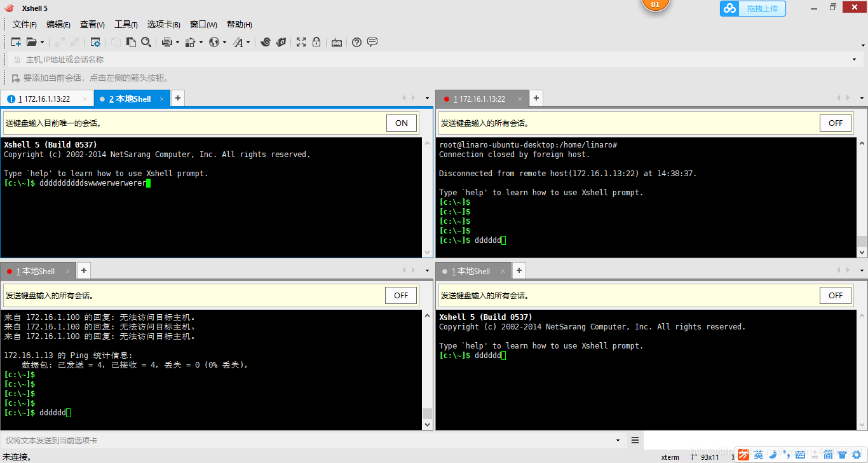The width and height of the screenshot is (868, 463).
Task: Open compose bar target dropdown arrow
Action: point(618,440)
